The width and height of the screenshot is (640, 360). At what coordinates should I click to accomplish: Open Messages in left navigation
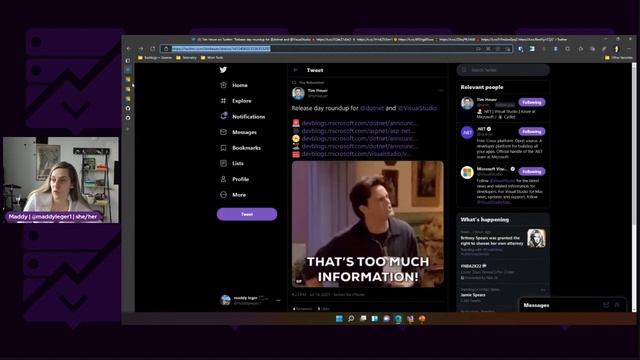click(x=238, y=132)
